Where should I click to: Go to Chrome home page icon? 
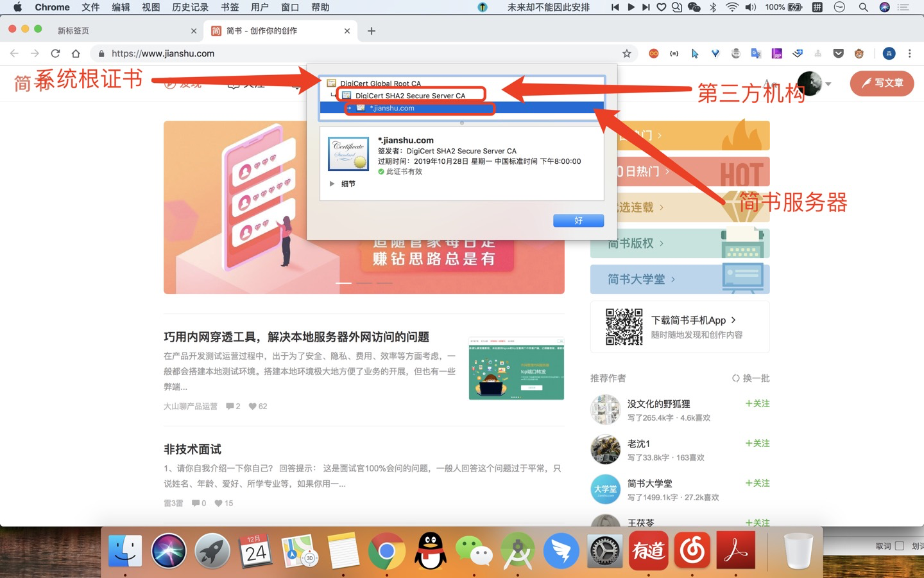[x=76, y=53]
